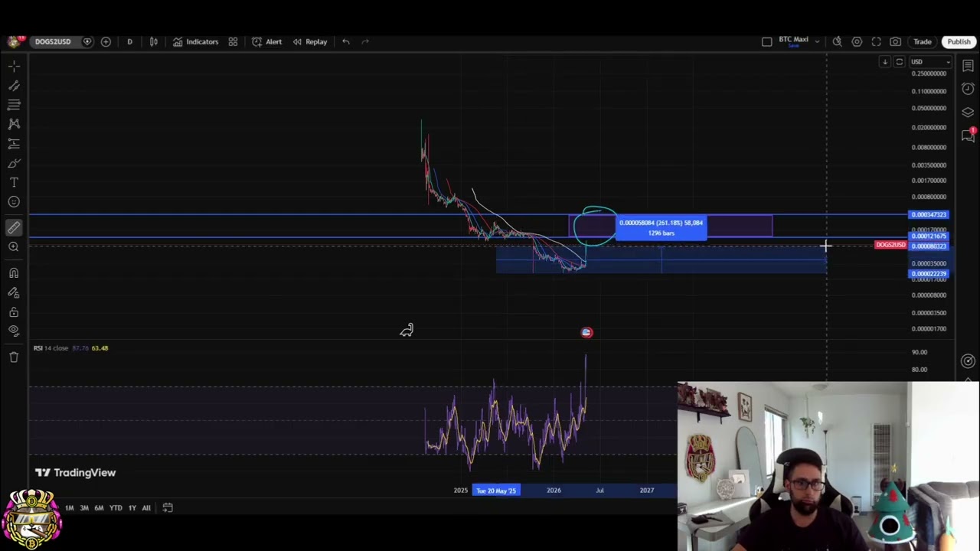Click the trash Remove objects icon

click(x=14, y=357)
